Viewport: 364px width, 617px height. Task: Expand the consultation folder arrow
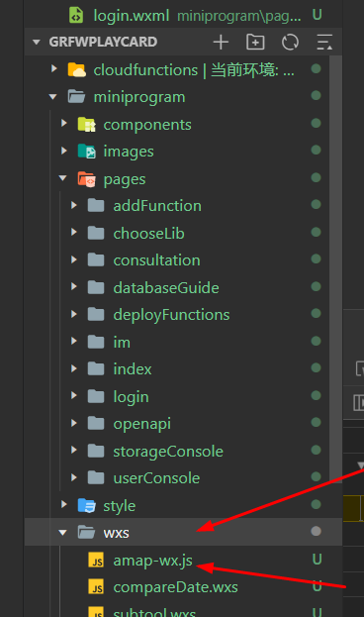pos(74,259)
